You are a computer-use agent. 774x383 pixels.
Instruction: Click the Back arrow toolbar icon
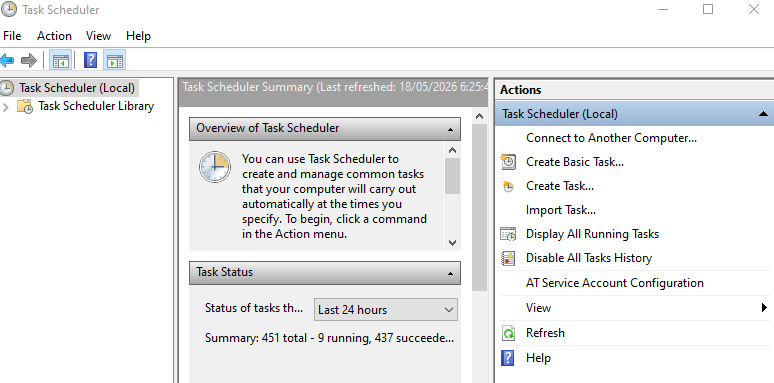coord(7,61)
